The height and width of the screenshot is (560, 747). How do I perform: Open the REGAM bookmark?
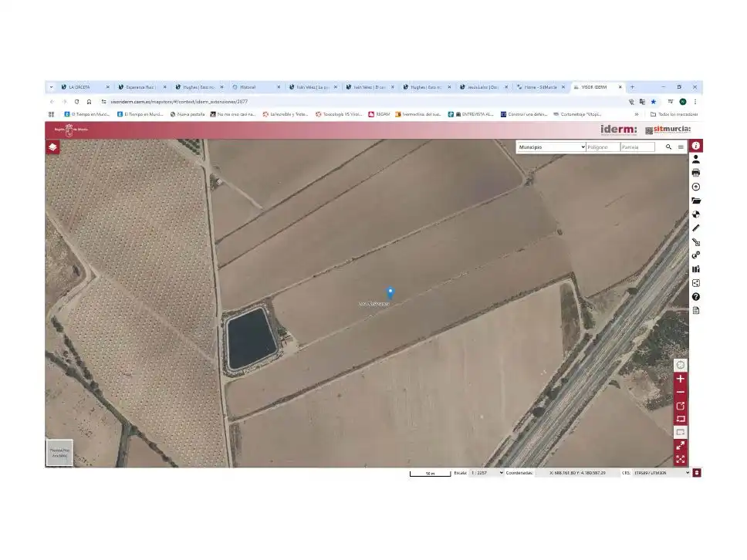379,114
